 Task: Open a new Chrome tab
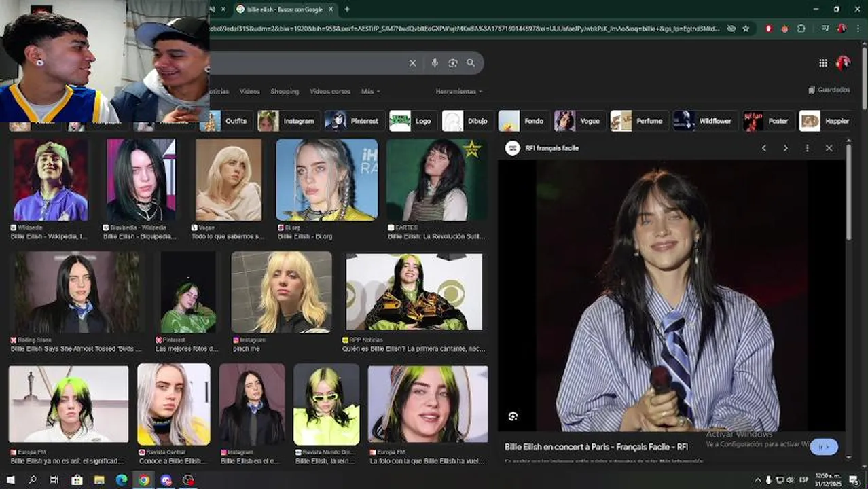(347, 9)
